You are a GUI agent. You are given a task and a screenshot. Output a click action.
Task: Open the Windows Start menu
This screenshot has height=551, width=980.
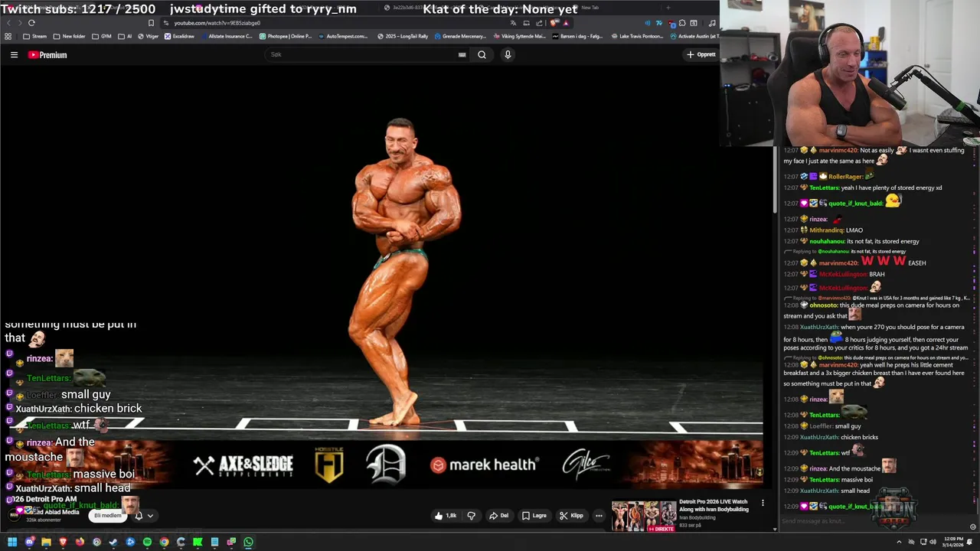(x=12, y=542)
